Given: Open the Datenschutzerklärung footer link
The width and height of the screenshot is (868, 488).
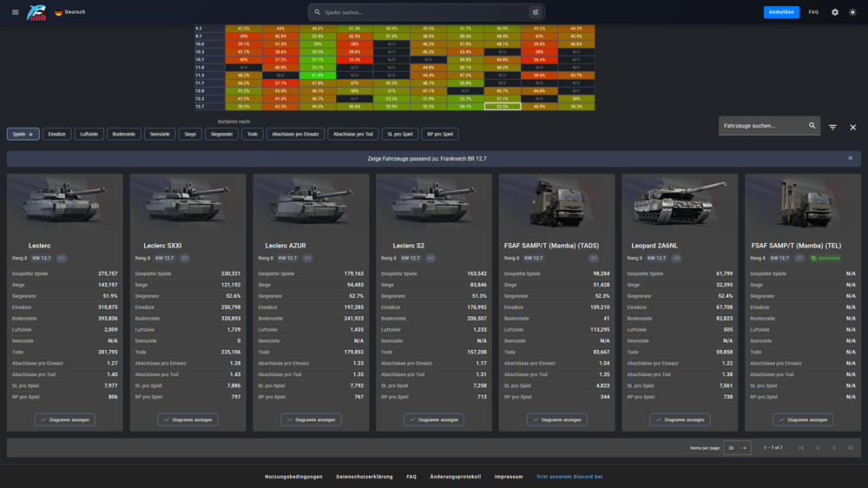Looking at the screenshot, I should 365,477.
